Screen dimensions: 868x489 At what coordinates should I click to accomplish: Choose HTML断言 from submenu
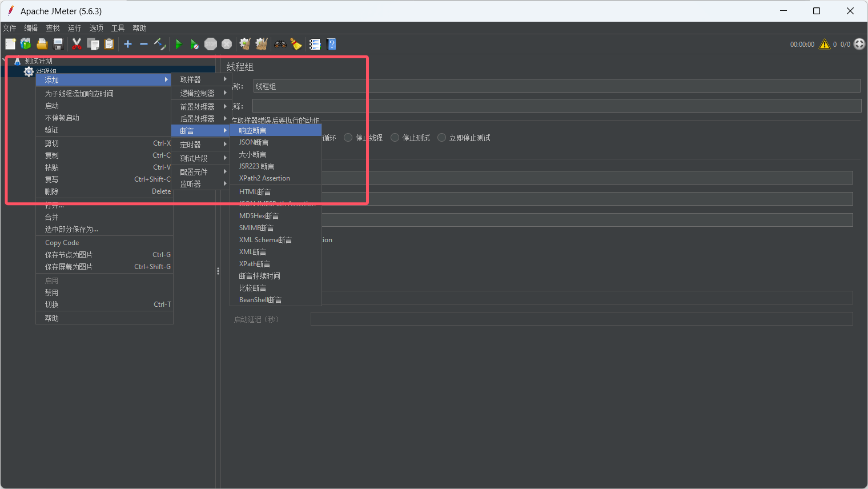(276, 192)
